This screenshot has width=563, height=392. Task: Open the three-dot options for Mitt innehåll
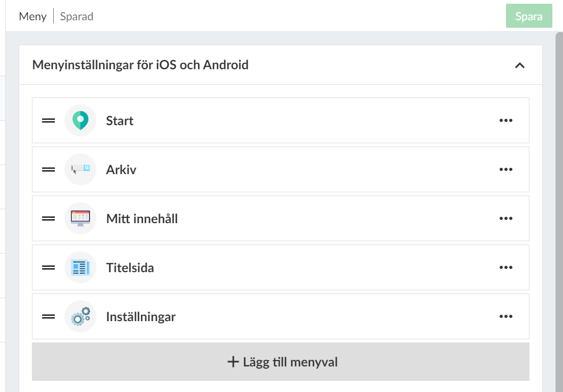505,218
